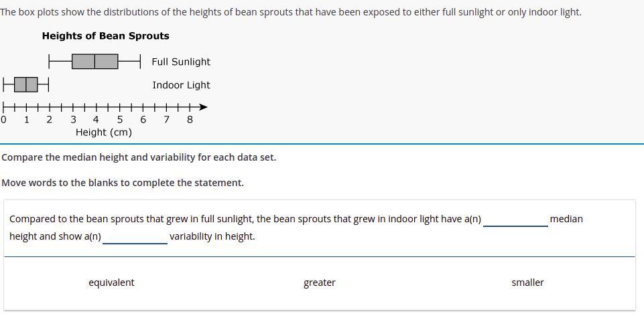644x318 pixels.
Task: Click the number 8 on the axis
Action: [190, 120]
